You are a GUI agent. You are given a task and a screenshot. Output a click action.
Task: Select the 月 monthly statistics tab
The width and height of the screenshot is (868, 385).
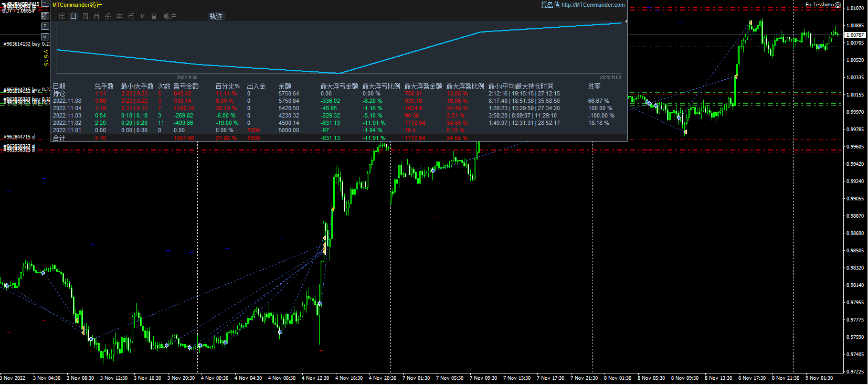click(97, 16)
